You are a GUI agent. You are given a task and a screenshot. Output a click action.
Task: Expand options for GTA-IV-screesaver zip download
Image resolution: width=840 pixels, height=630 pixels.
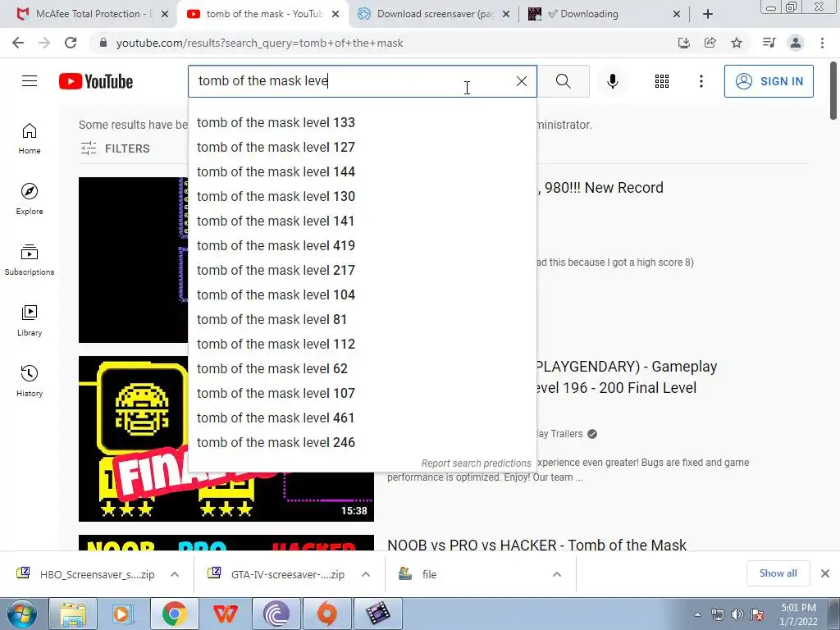pos(366,574)
